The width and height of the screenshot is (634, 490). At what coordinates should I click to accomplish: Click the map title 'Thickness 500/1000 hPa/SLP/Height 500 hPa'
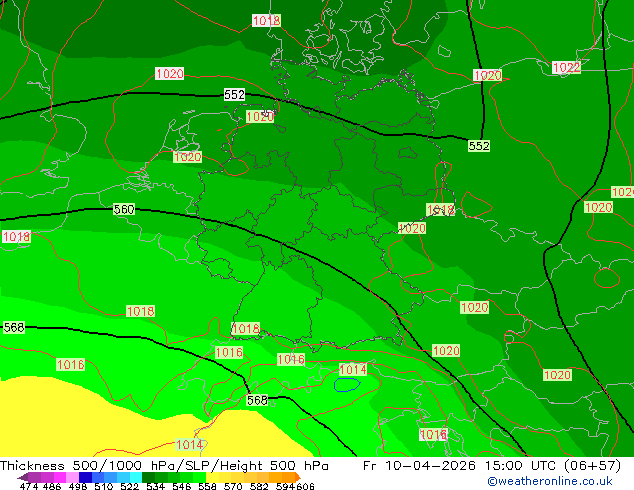[x=164, y=466]
